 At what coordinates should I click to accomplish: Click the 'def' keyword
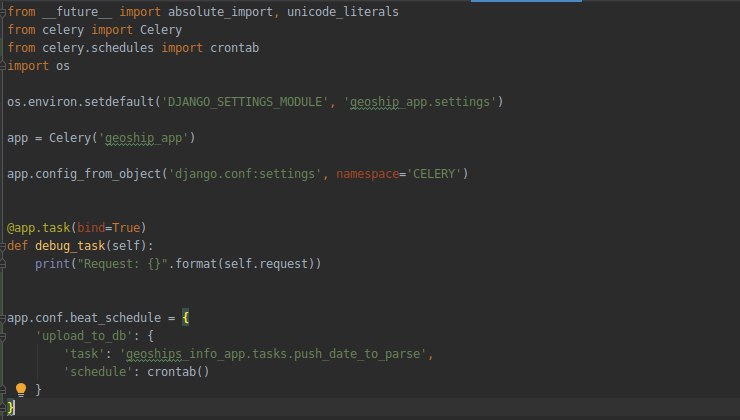(x=17, y=246)
